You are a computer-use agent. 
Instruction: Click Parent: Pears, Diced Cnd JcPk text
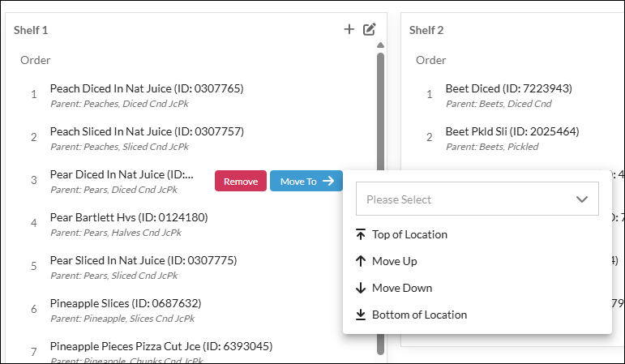click(113, 190)
